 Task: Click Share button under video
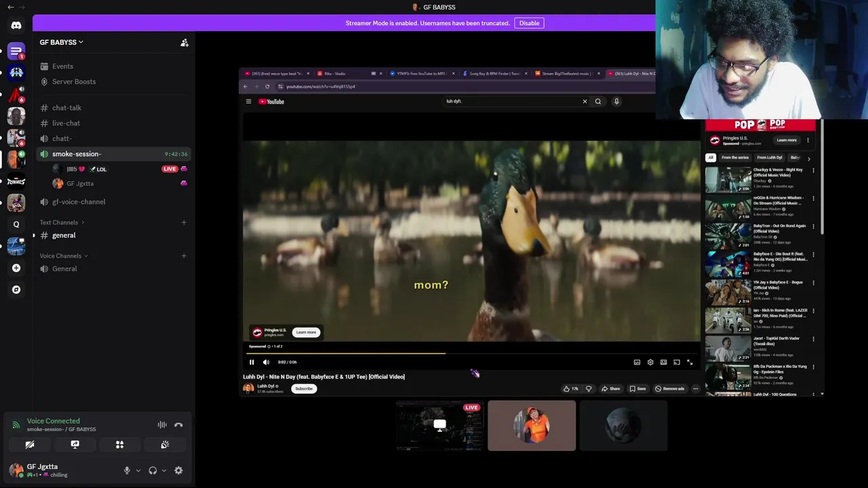click(x=611, y=388)
